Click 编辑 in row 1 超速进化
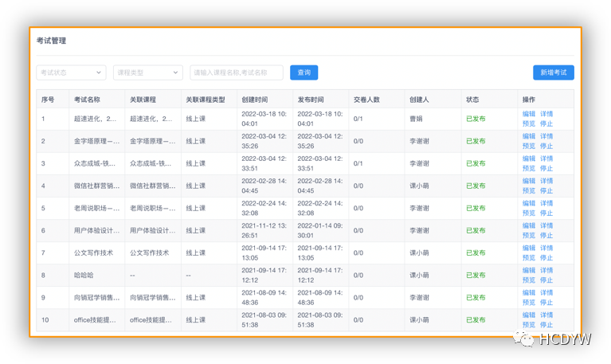Image resolution: width=611 pixels, height=364 pixels. point(529,114)
